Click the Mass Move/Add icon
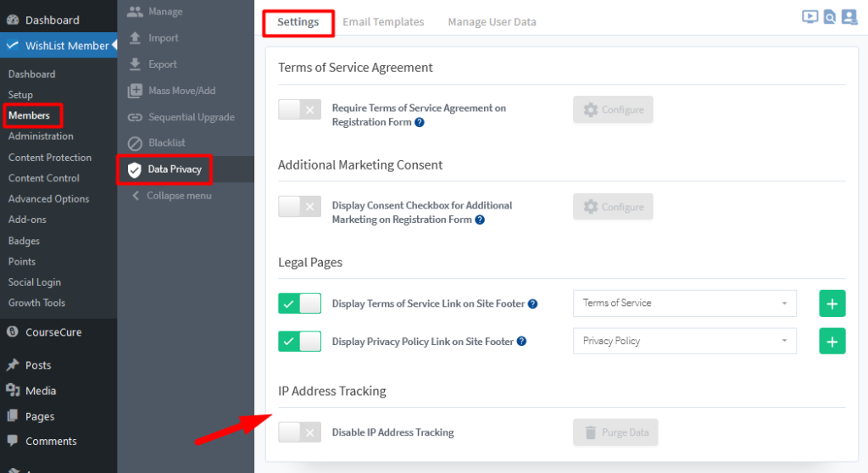Image resolution: width=868 pixels, height=473 pixels. pyautogui.click(x=135, y=91)
